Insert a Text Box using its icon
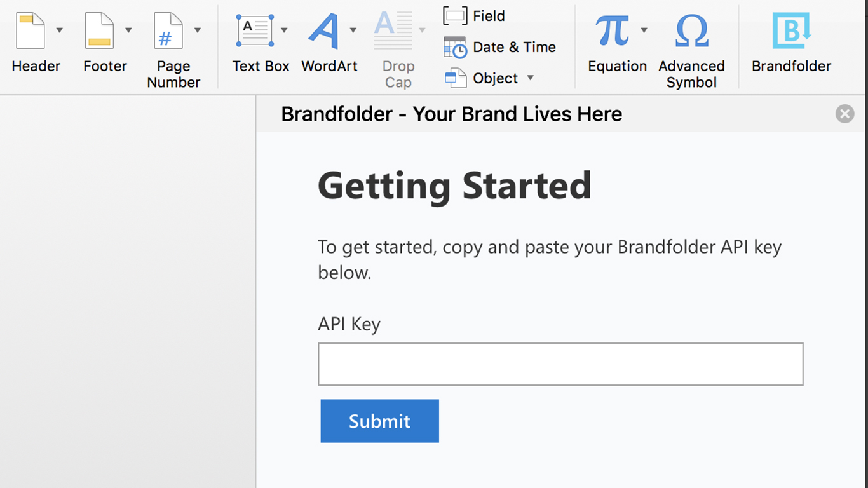Screen dimensions: 868x488 (x=255, y=30)
